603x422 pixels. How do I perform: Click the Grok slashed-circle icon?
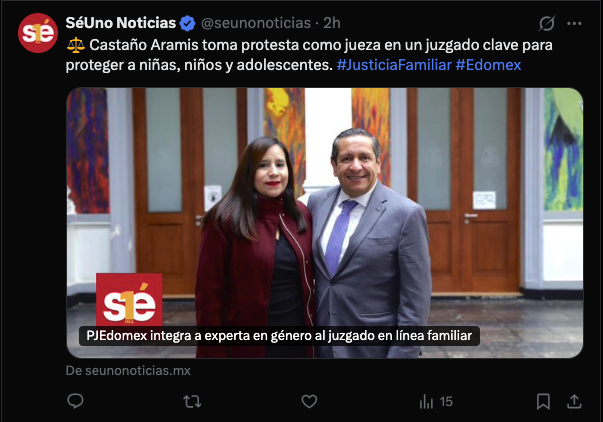tap(546, 23)
